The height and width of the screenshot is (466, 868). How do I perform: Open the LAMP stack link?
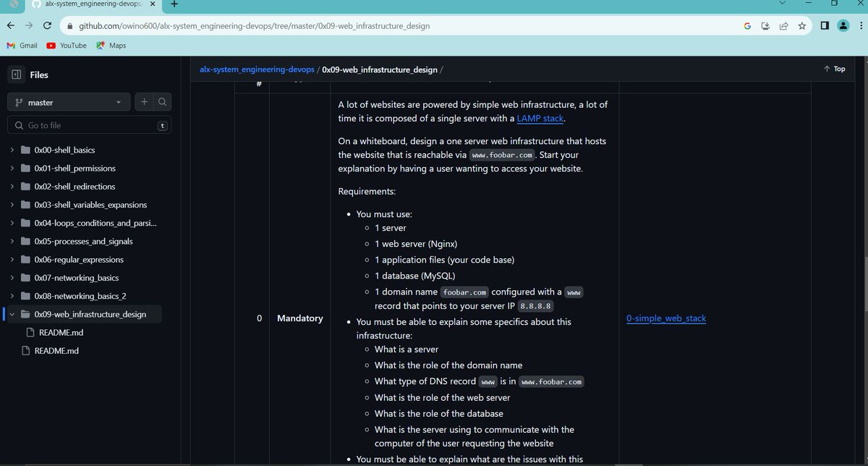tap(540, 118)
